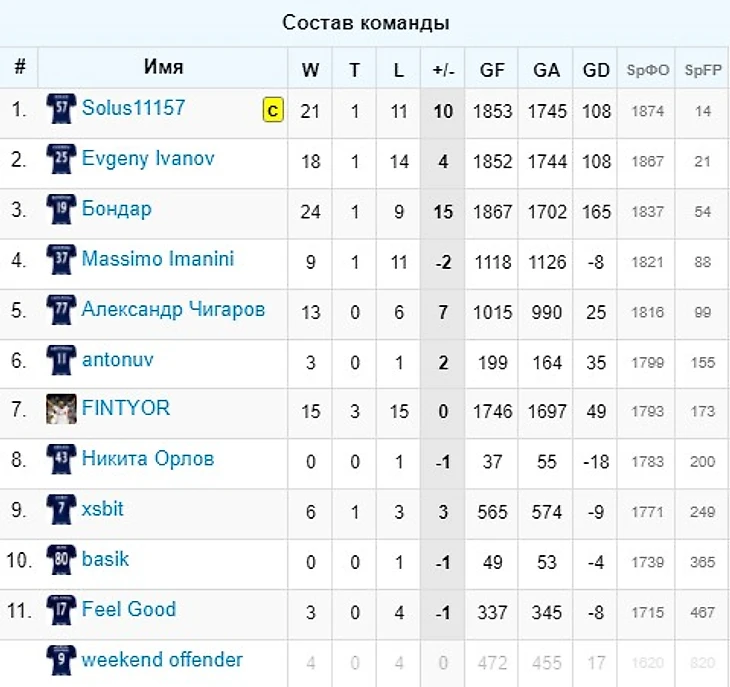Click the FINTYOR avatar photo

point(61,409)
